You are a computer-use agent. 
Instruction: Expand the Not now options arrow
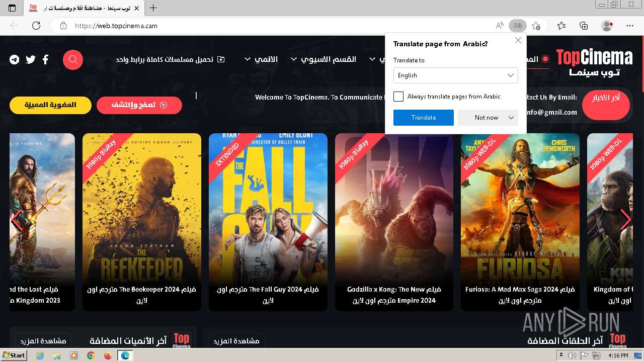[x=511, y=118]
